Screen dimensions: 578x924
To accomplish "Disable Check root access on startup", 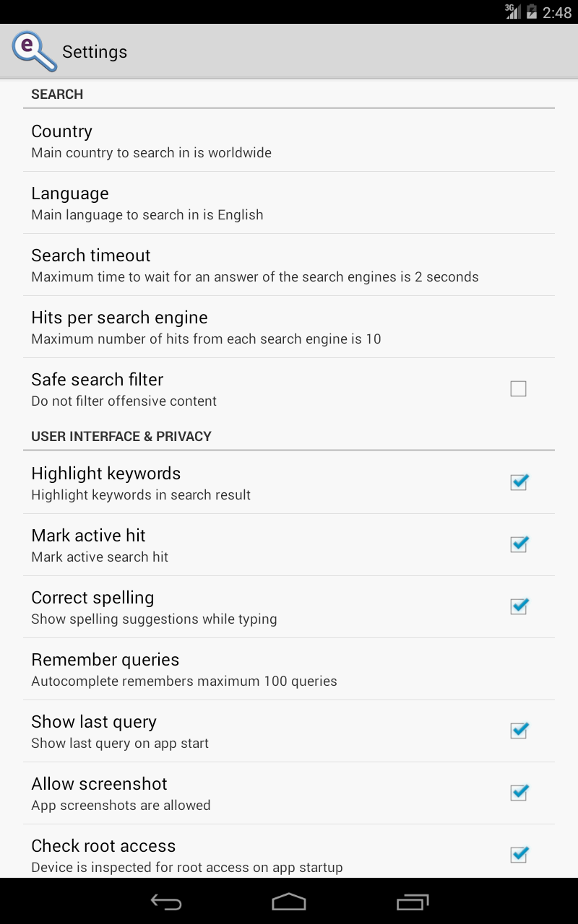I will point(518,855).
